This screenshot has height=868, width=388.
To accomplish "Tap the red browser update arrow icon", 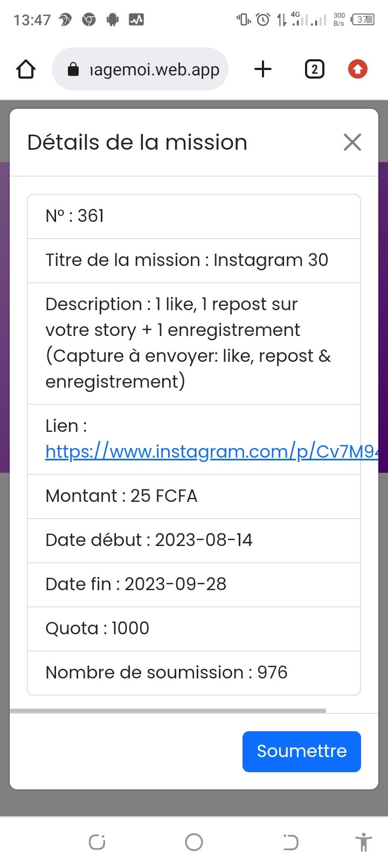I will [x=358, y=69].
